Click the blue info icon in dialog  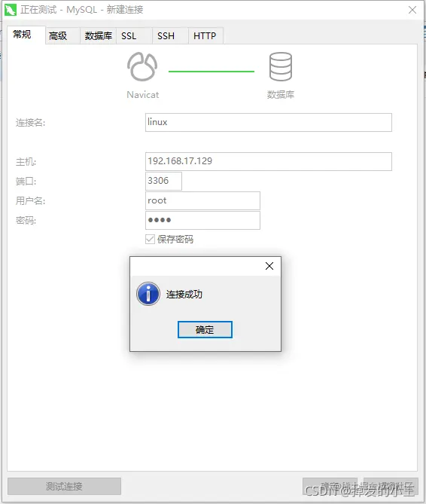point(148,294)
